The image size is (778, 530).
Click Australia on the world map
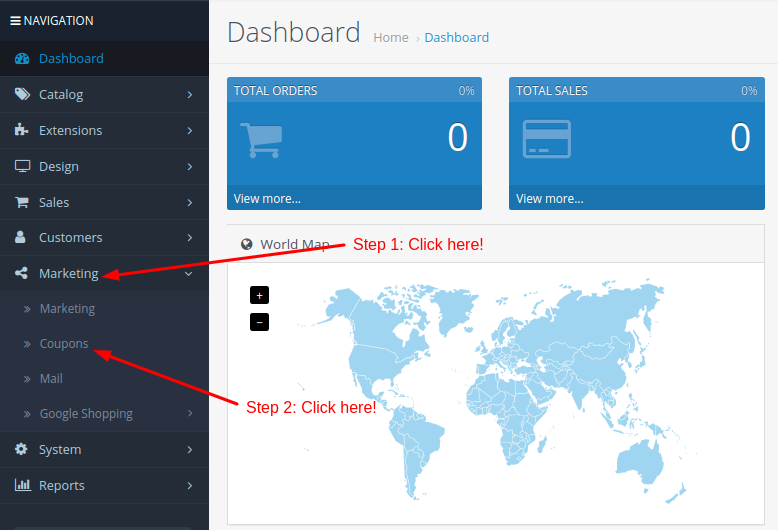641,462
